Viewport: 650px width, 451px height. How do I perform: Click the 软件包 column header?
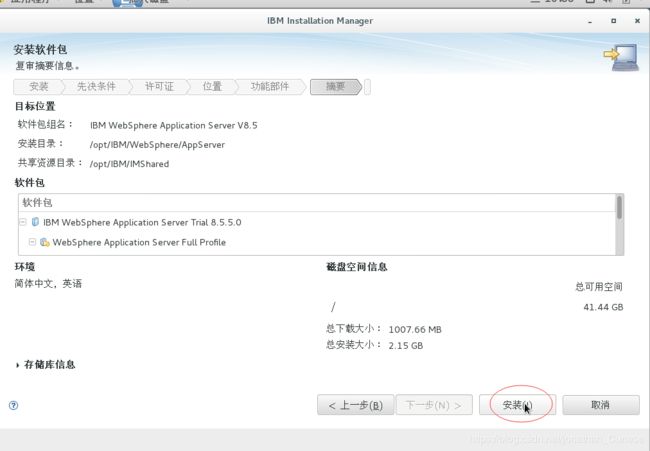pos(317,203)
